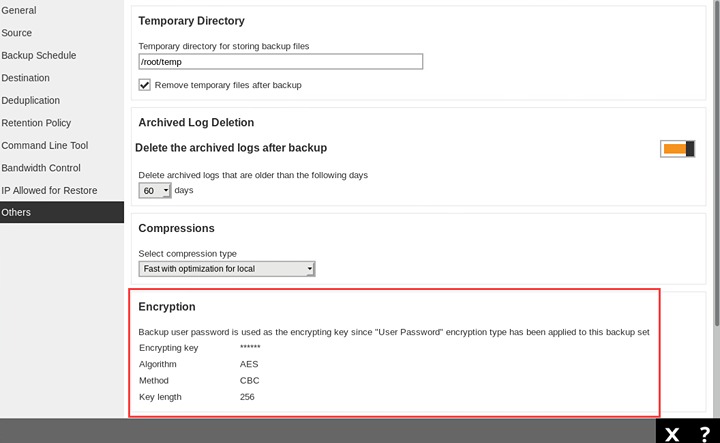The width and height of the screenshot is (720, 443).
Task: Click the masked encrypting key value
Action: tap(250, 348)
